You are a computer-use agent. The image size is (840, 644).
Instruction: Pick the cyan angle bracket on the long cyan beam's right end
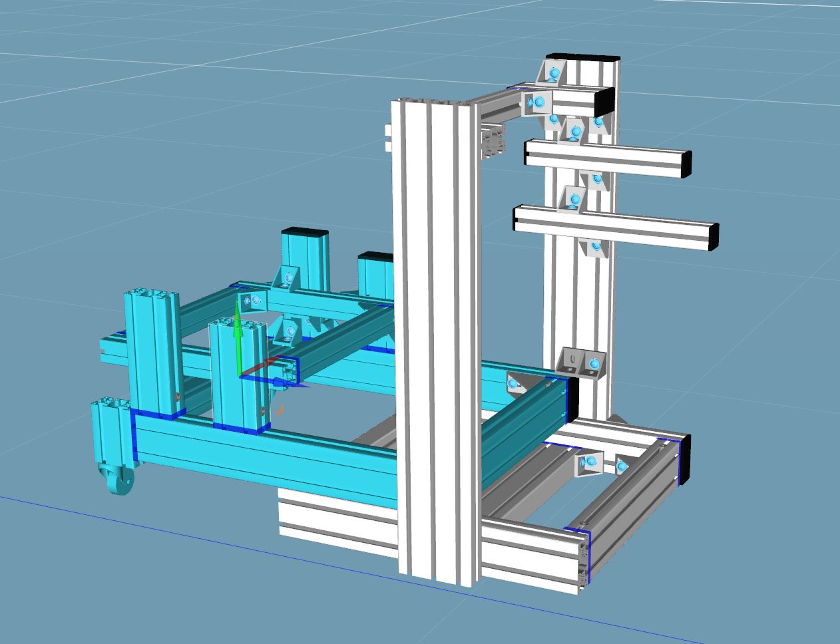519,384
